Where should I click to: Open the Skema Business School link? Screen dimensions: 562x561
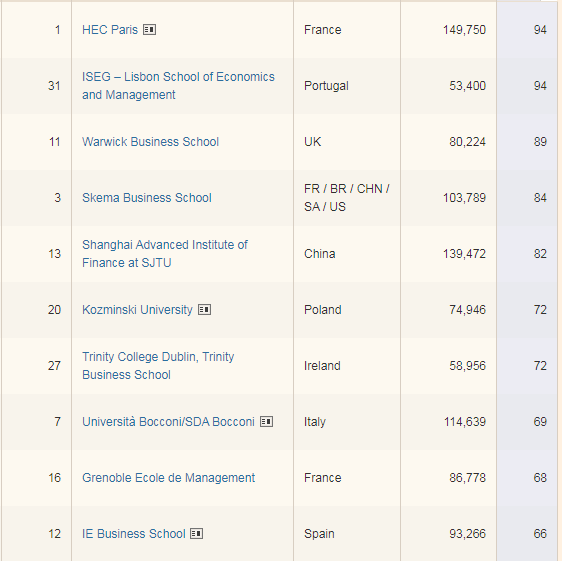147,198
